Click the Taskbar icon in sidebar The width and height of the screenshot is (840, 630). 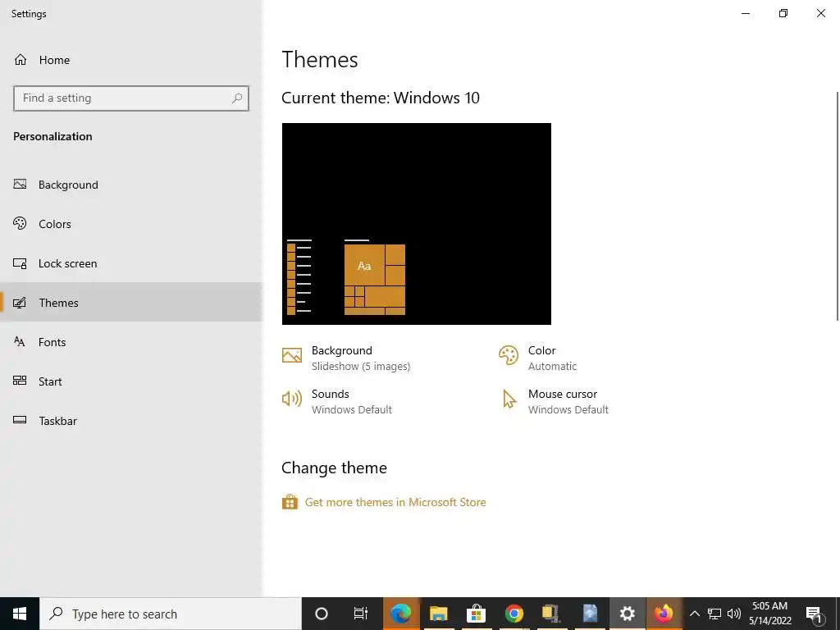[x=20, y=420]
